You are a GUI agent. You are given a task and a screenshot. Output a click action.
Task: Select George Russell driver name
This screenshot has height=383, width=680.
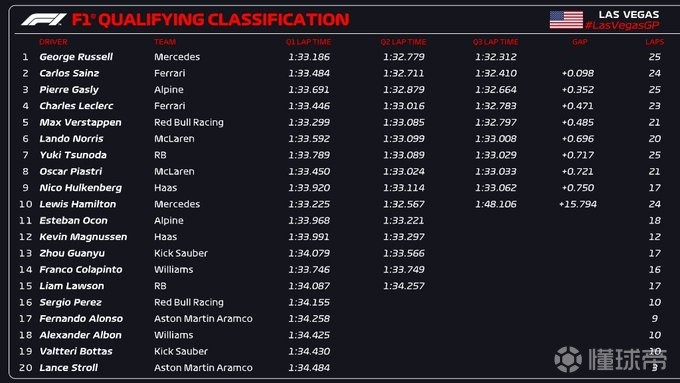click(76, 57)
